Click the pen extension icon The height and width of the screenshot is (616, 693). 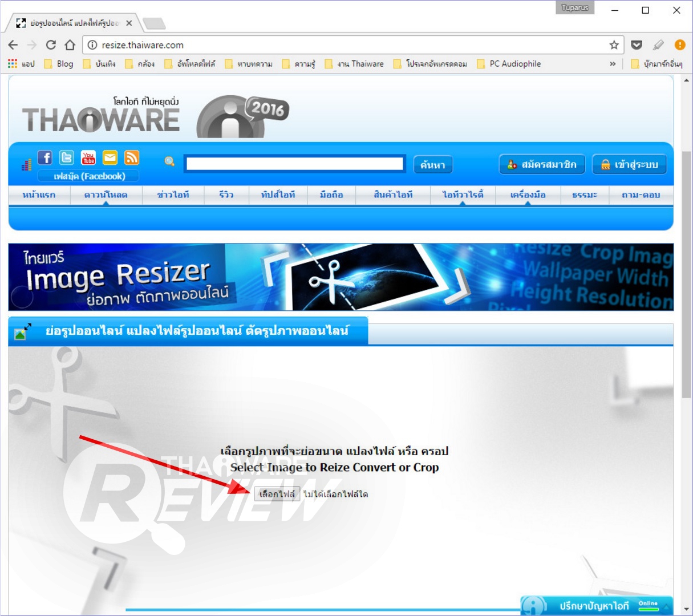(658, 45)
